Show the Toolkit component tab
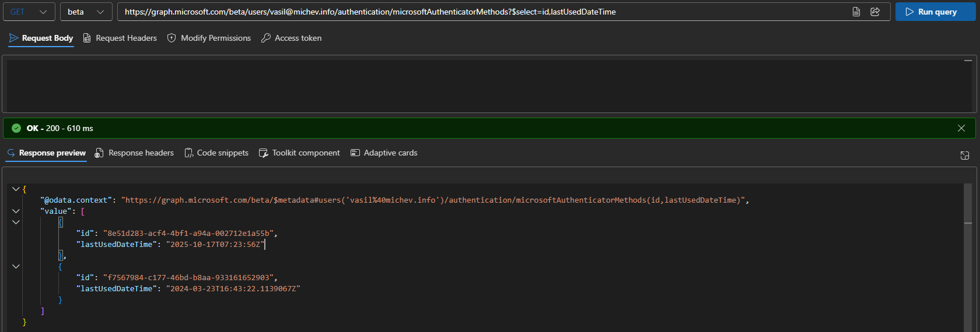This screenshot has height=332, width=980. click(299, 153)
